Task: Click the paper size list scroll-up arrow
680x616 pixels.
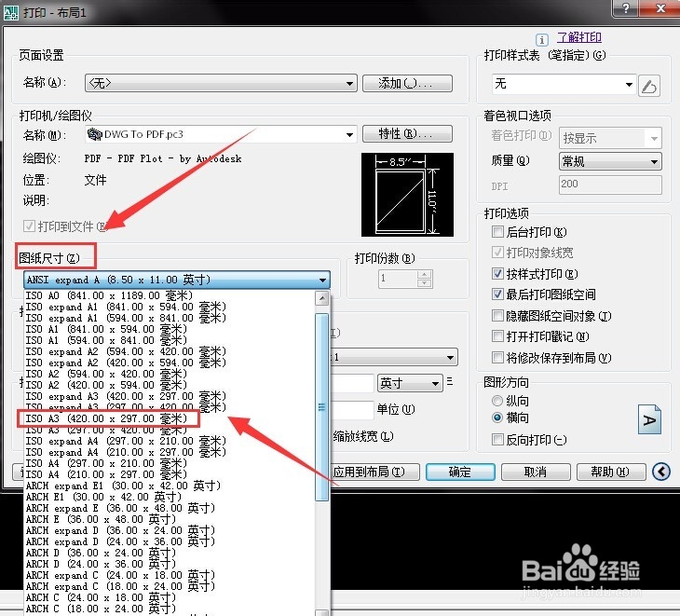Action: tap(321, 298)
